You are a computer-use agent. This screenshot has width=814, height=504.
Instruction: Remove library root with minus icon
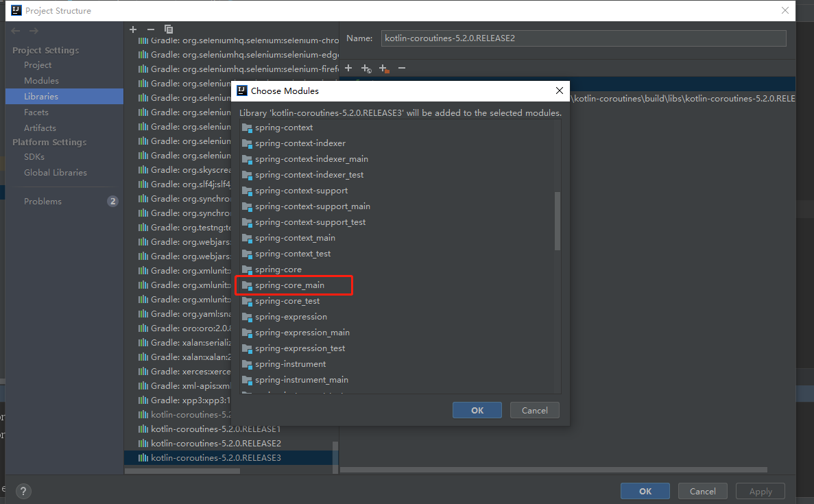tap(402, 68)
